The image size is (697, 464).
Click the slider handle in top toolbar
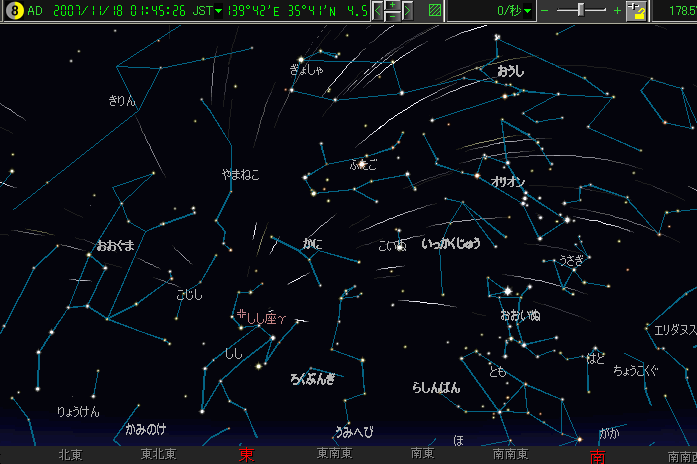coord(581,10)
